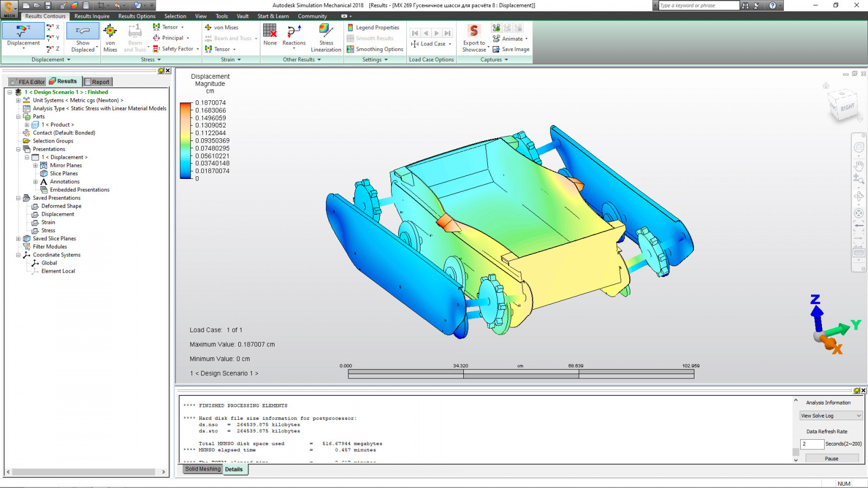Show Z-direction displacement results
The image size is (868, 488).
tap(53, 49)
